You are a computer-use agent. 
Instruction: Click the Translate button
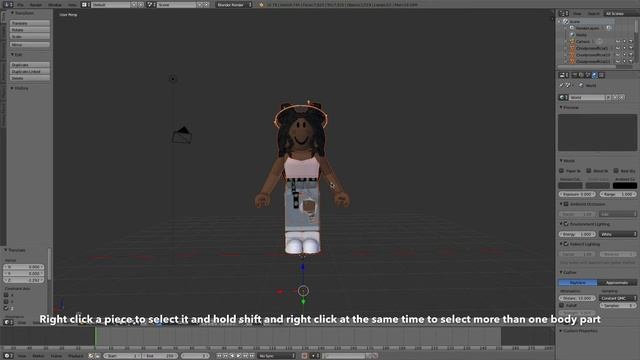point(30,23)
